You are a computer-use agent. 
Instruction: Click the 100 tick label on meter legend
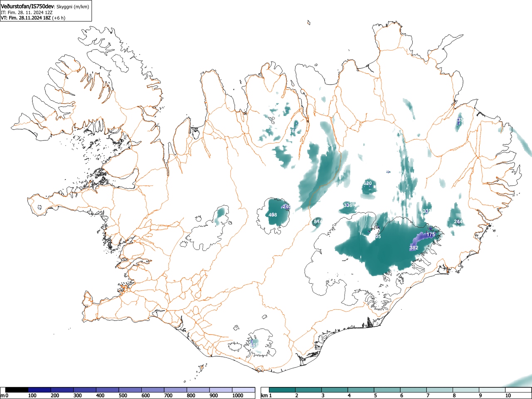(32, 396)
